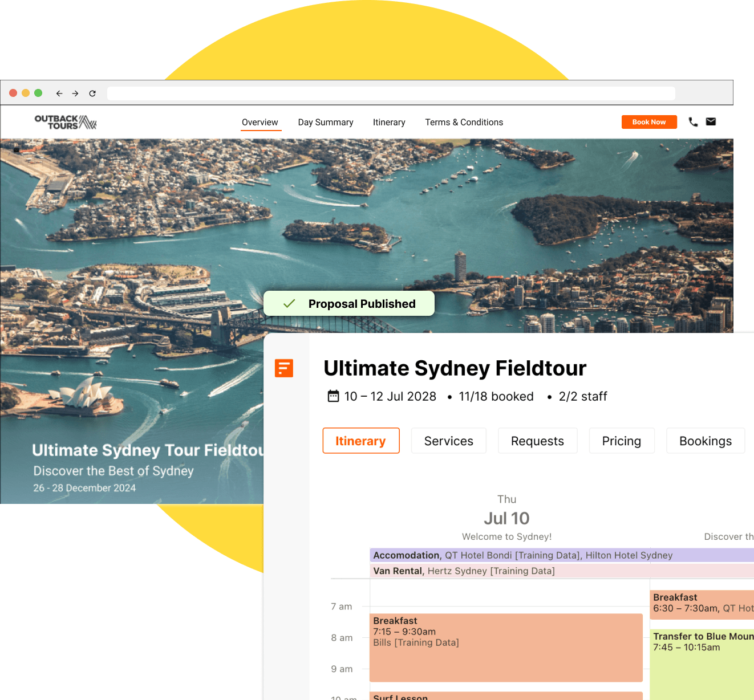Open Terms & Conditions
The width and height of the screenshot is (754, 700).
click(x=464, y=122)
